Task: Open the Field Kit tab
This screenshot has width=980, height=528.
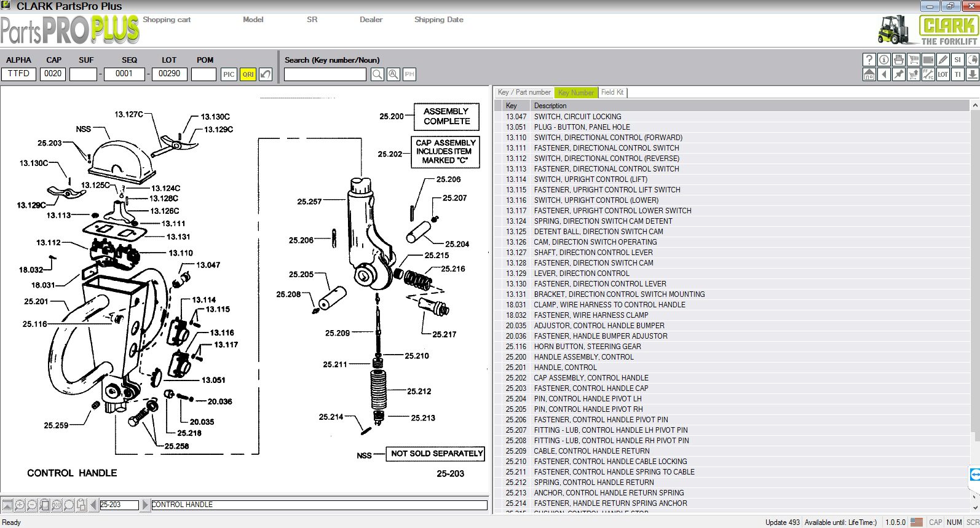Action: [x=612, y=92]
